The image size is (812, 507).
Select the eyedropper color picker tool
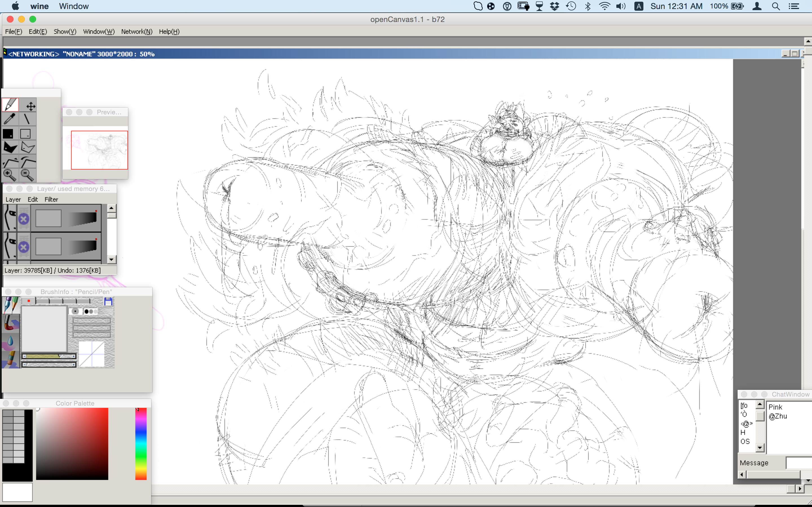tap(10, 119)
